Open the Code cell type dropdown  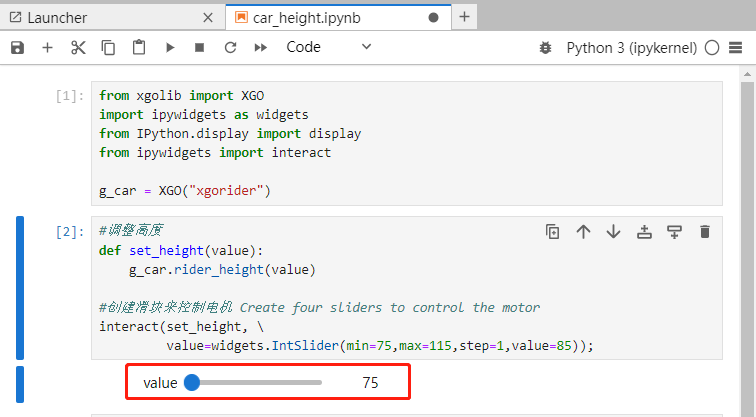[329, 47]
